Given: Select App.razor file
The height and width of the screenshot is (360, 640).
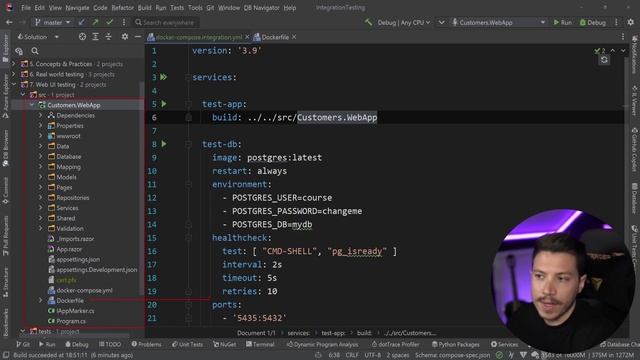Looking at the screenshot, I should (x=69, y=249).
